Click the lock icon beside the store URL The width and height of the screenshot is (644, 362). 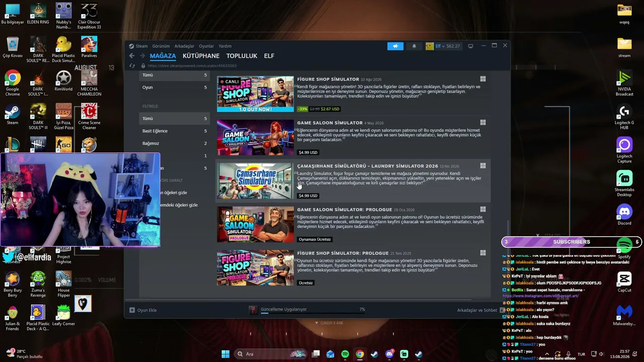pyautogui.click(x=143, y=66)
